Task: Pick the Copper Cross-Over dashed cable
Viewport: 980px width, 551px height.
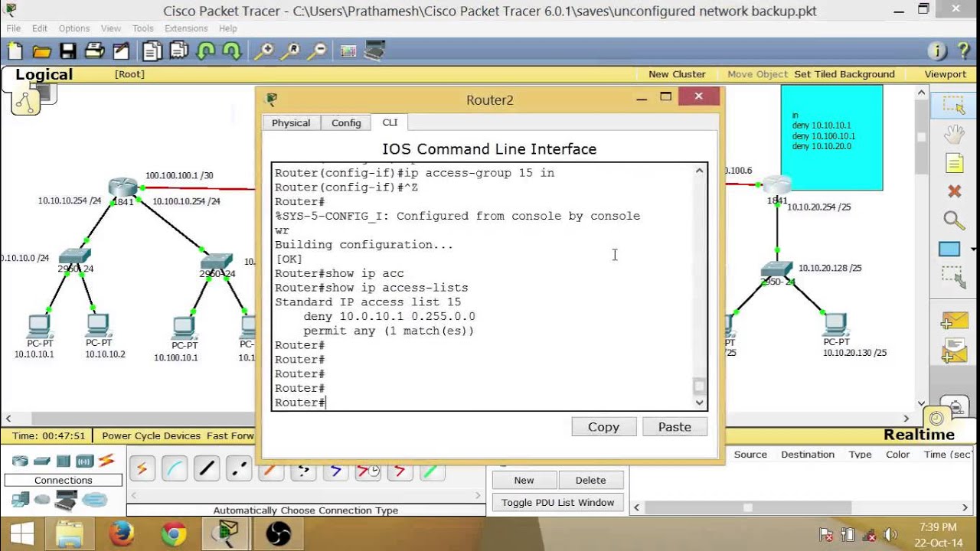Action: click(239, 468)
